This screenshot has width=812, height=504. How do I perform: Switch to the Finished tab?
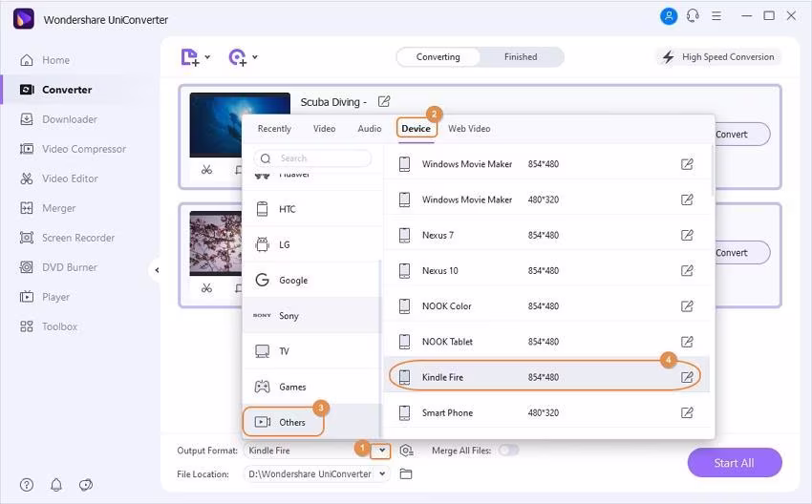point(521,57)
